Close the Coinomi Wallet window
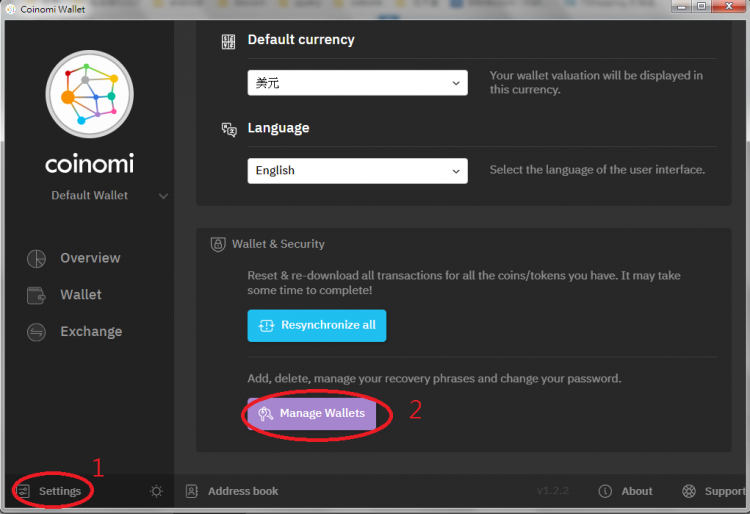Viewport: 750px width, 514px height. coord(728,6)
